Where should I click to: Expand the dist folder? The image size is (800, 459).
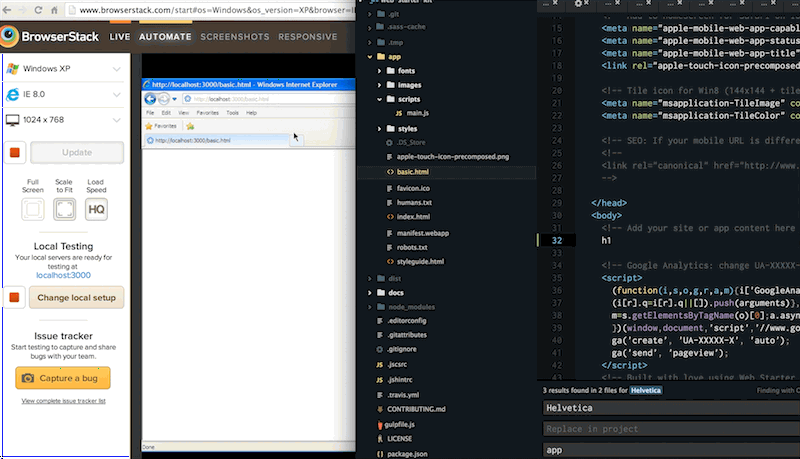point(370,278)
